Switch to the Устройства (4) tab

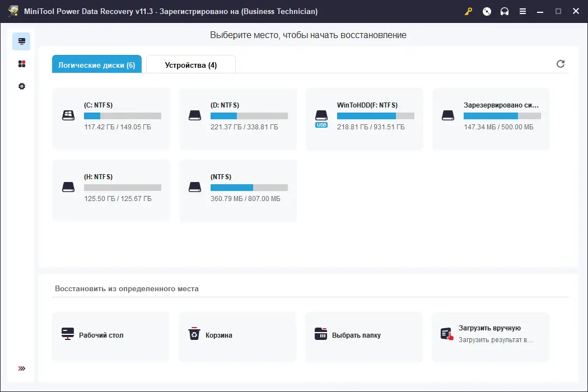point(190,64)
